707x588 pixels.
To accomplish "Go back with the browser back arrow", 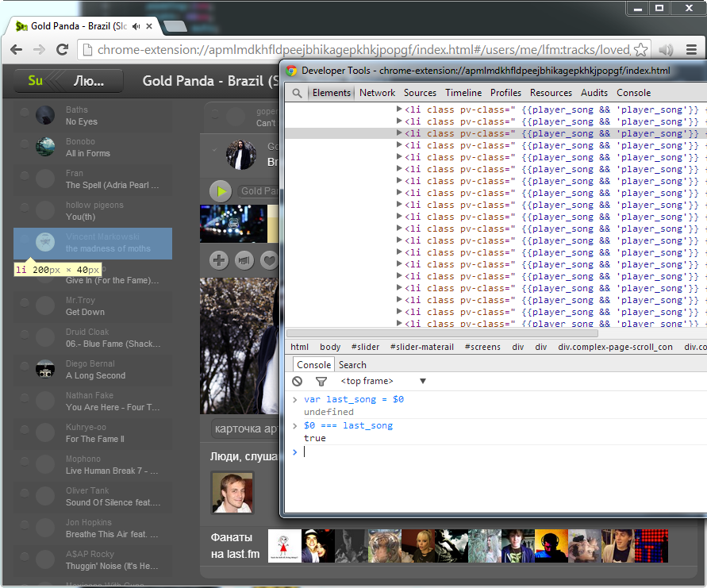I will coord(16,50).
